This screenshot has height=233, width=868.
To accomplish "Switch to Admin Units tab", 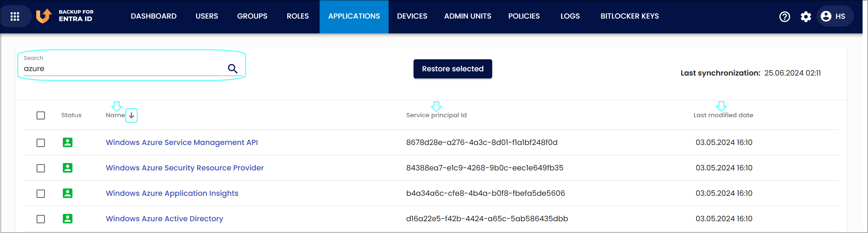I will (x=467, y=16).
